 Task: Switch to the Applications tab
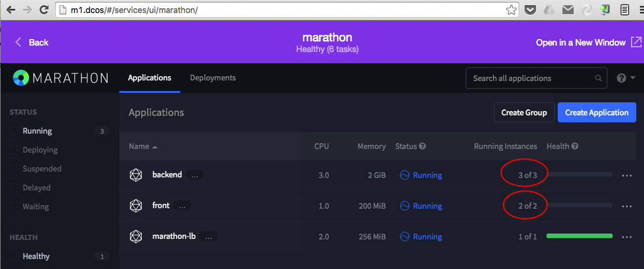(x=149, y=77)
